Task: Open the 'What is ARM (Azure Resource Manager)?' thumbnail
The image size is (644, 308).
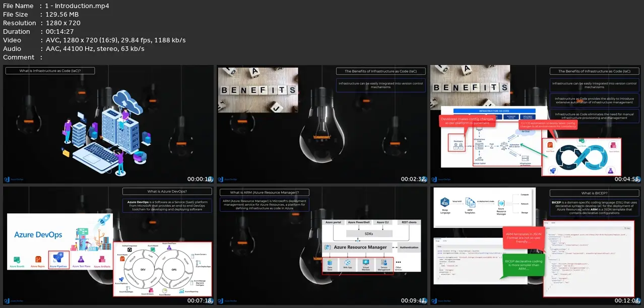Action: coord(322,246)
